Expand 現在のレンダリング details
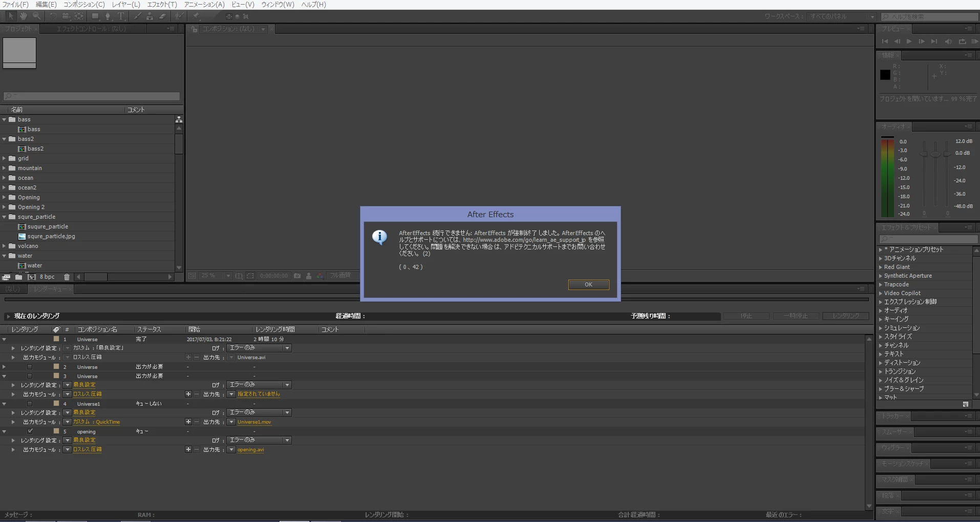Screen dimensions: 980x522 [8, 316]
